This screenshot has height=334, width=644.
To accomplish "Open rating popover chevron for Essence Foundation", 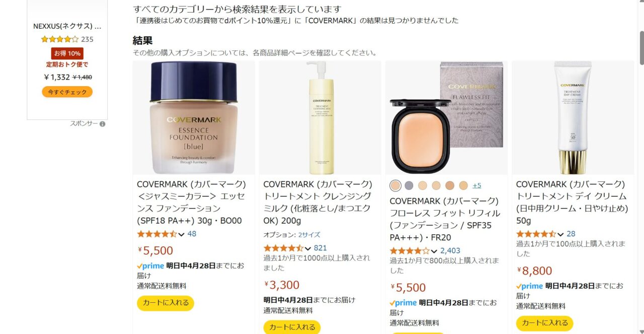I will 182,234.
